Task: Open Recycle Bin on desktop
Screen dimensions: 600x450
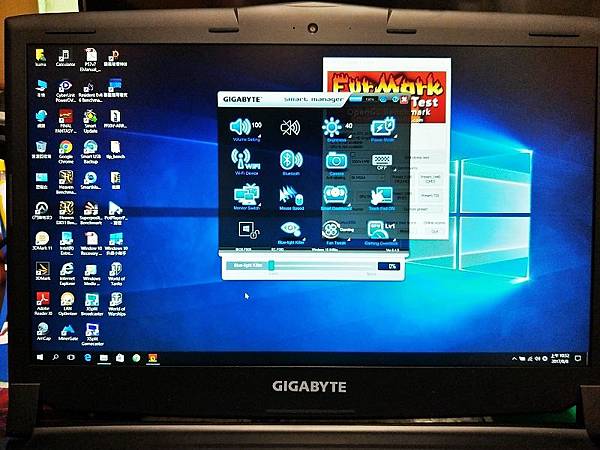Action: pos(41,150)
